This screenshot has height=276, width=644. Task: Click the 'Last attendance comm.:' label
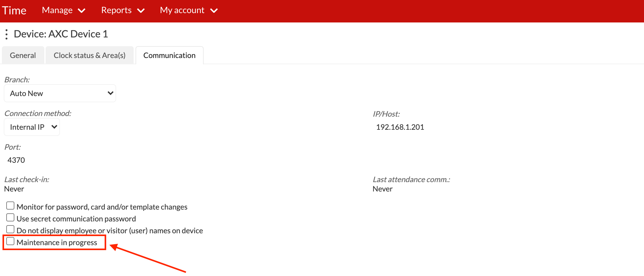tap(411, 179)
